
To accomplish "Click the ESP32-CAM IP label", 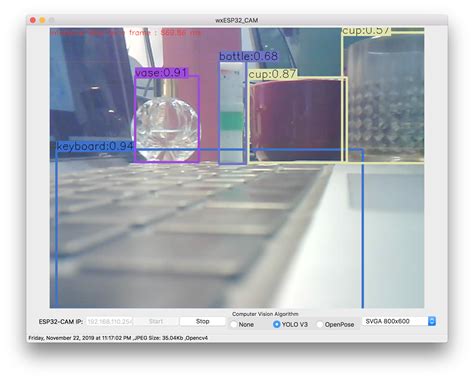I will [x=61, y=322].
